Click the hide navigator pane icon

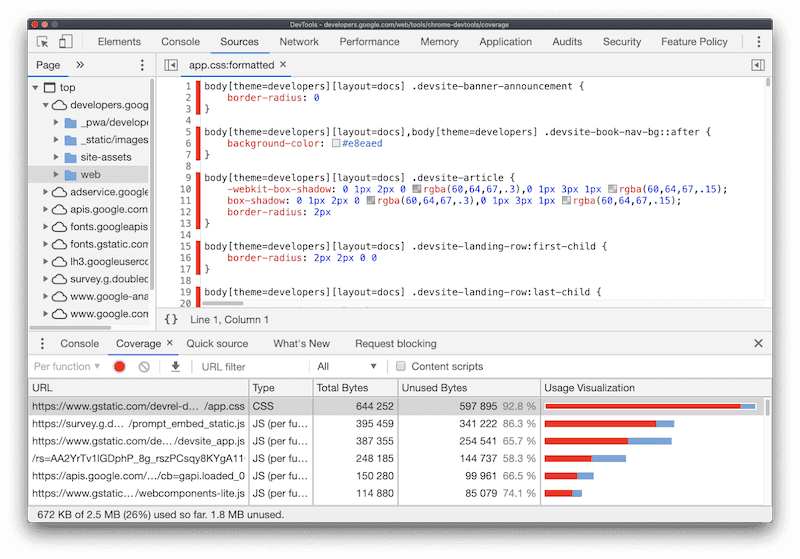pos(170,65)
